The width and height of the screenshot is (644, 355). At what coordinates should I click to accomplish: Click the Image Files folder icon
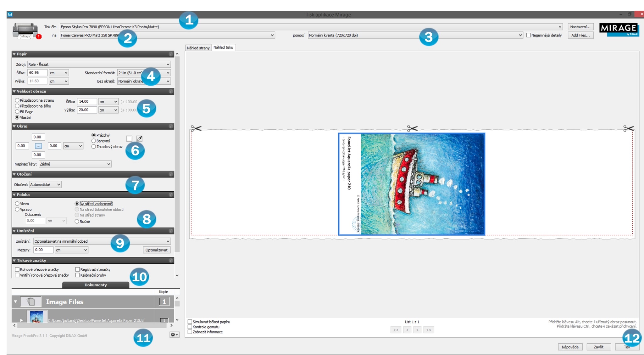pyautogui.click(x=31, y=301)
